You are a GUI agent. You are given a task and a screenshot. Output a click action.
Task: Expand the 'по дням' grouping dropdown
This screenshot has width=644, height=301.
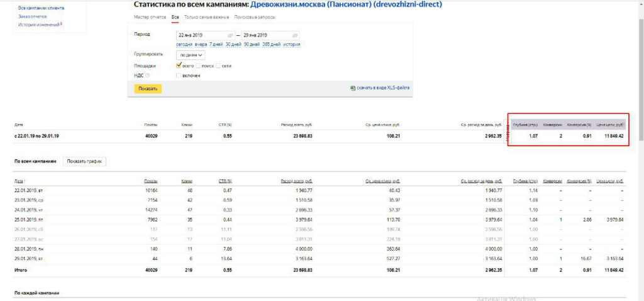192,55
